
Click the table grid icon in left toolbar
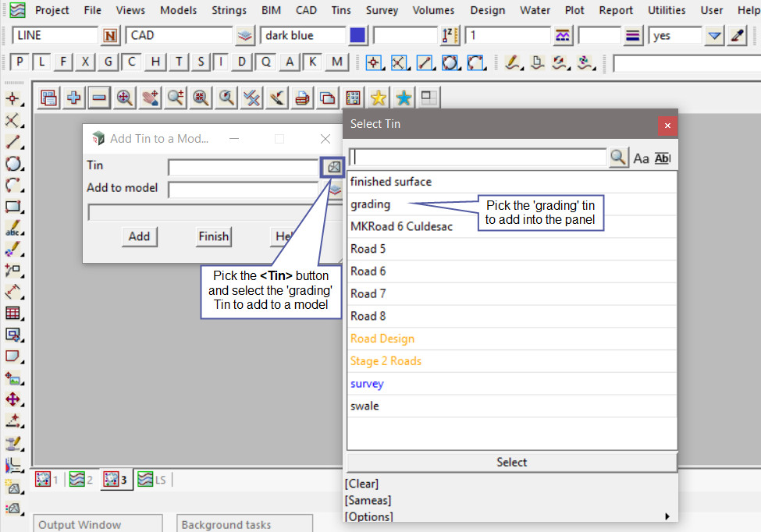[x=12, y=313]
